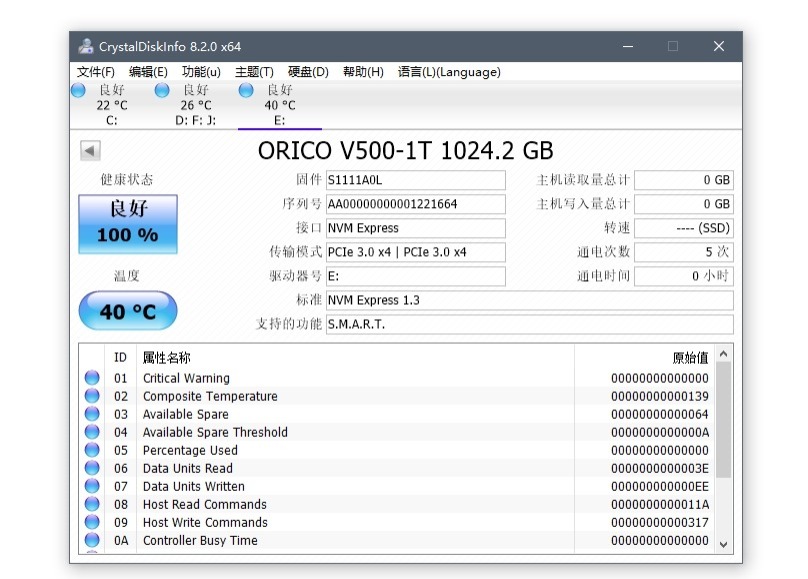Click the CrystalDiskInfo app icon in title bar

pyautogui.click(x=86, y=46)
